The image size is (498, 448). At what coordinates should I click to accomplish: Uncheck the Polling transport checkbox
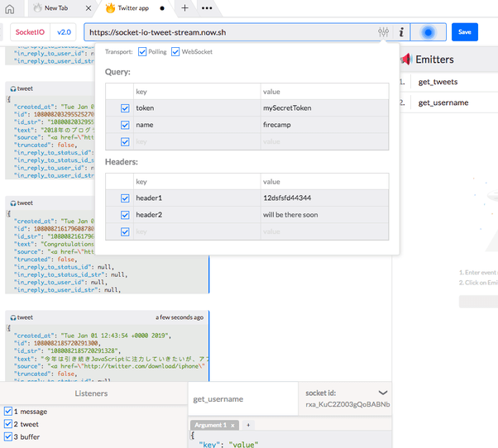click(x=142, y=52)
